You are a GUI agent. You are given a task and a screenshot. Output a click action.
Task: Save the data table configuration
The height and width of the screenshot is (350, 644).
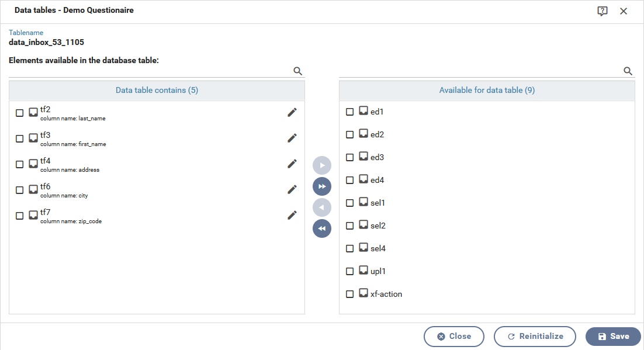tap(613, 337)
